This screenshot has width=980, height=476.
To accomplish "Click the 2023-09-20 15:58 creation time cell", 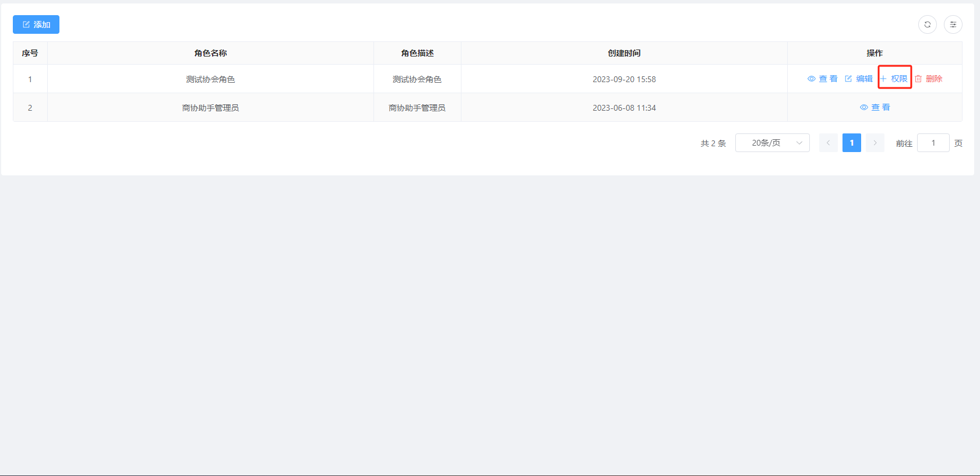I will click(x=624, y=79).
